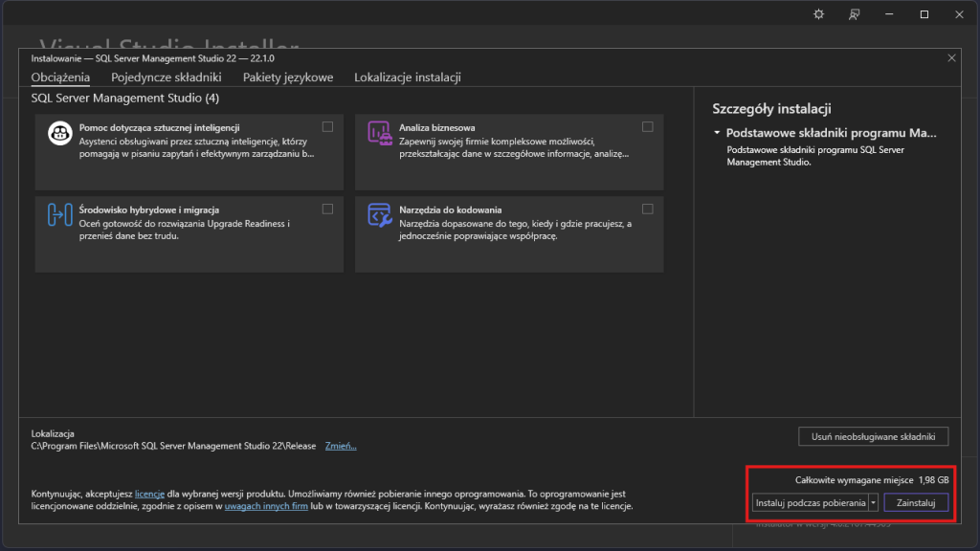Click the Zmień location link

tap(340, 446)
